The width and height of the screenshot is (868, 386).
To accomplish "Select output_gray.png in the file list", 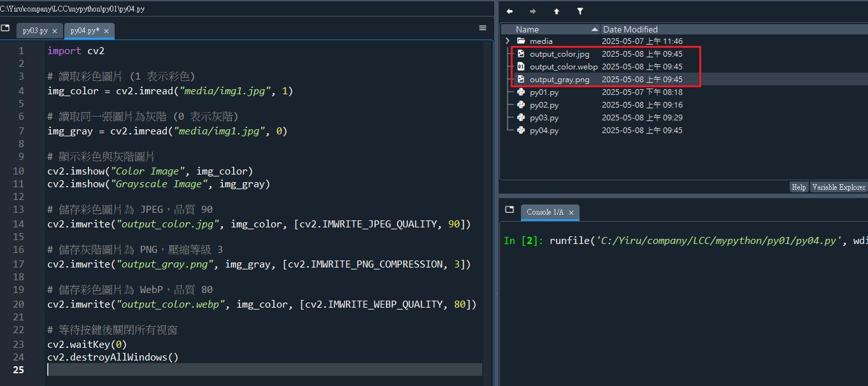I will [559, 80].
